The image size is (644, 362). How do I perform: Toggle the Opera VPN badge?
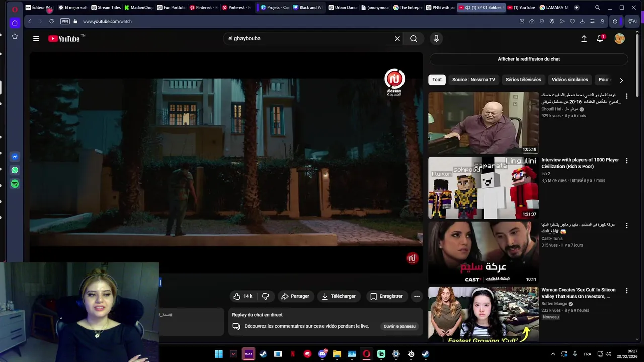pyautogui.click(x=65, y=21)
